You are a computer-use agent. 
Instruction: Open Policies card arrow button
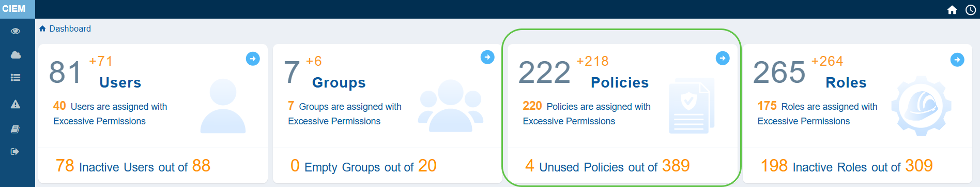pyautogui.click(x=723, y=58)
